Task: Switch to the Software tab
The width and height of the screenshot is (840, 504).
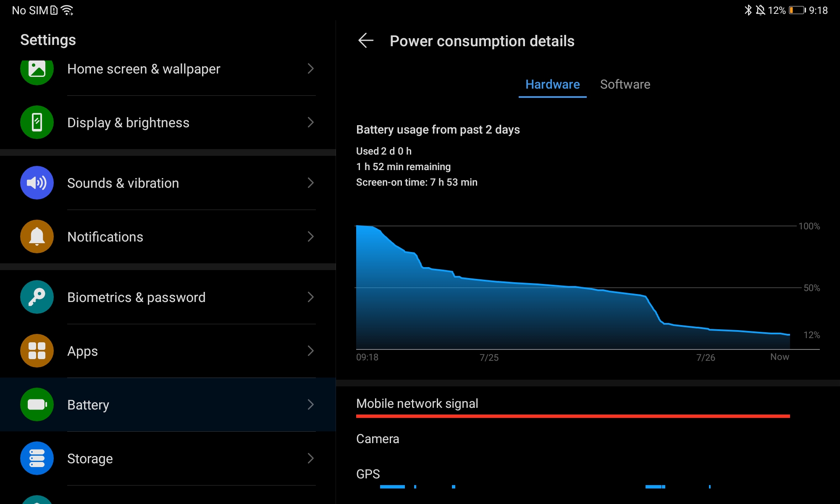Action: point(625,84)
